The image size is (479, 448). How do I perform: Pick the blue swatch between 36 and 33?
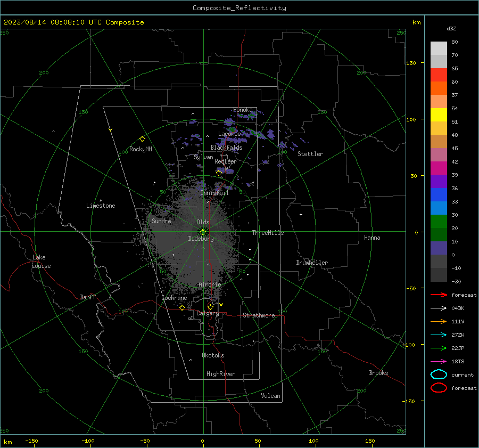coord(439,195)
